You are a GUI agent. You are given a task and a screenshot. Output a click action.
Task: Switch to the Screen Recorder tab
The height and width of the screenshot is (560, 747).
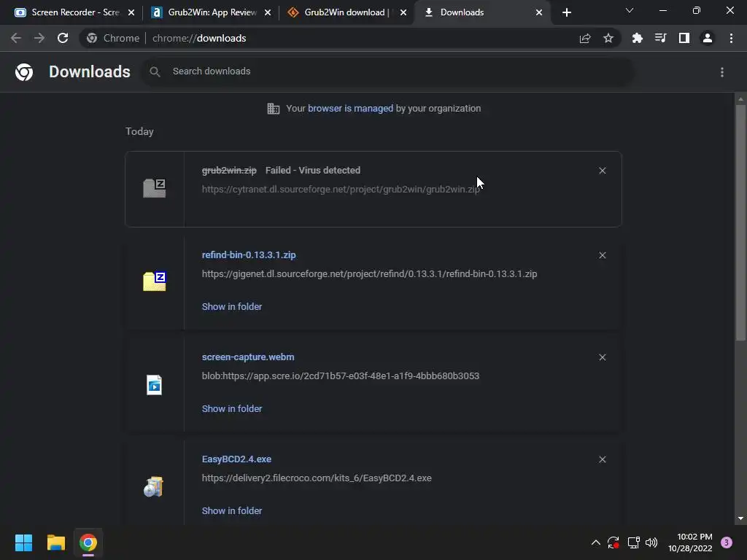[x=74, y=12]
